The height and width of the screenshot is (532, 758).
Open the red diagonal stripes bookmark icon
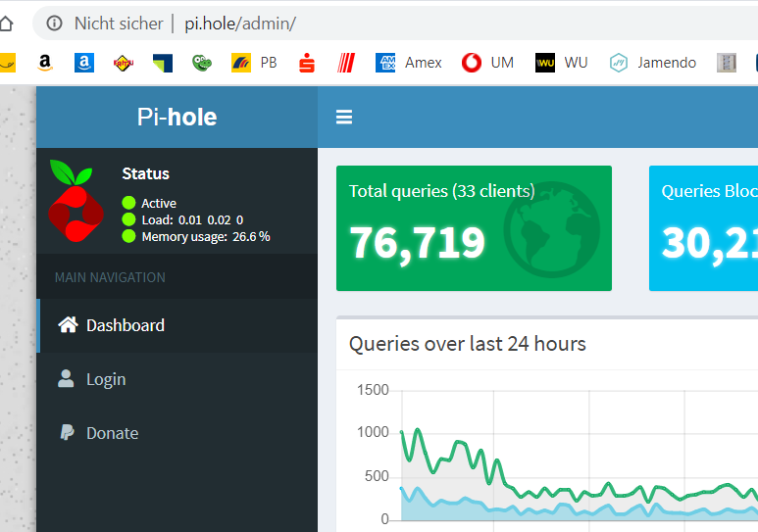[x=346, y=63]
